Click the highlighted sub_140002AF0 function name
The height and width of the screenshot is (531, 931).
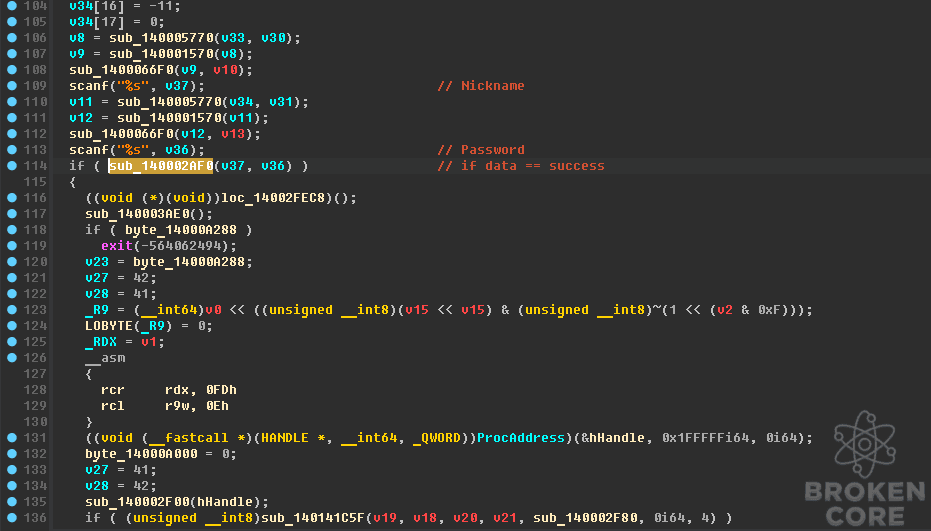(x=160, y=166)
